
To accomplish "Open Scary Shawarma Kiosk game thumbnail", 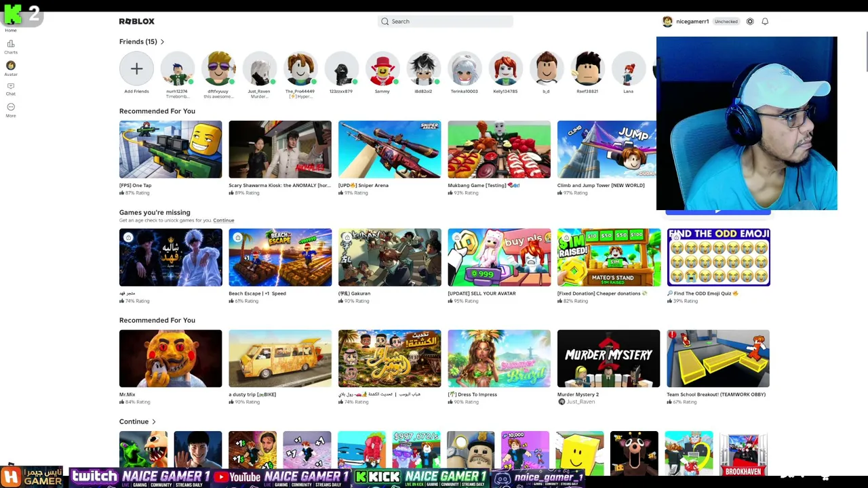I will coord(280,150).
